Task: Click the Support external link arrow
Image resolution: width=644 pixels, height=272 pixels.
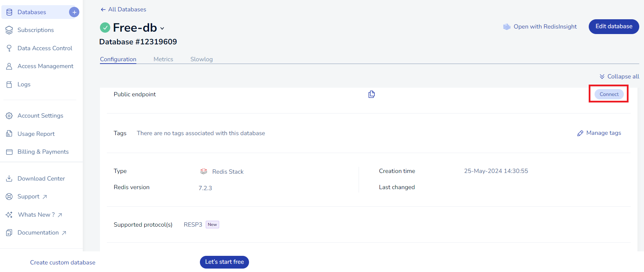Action: pos(45,197)
